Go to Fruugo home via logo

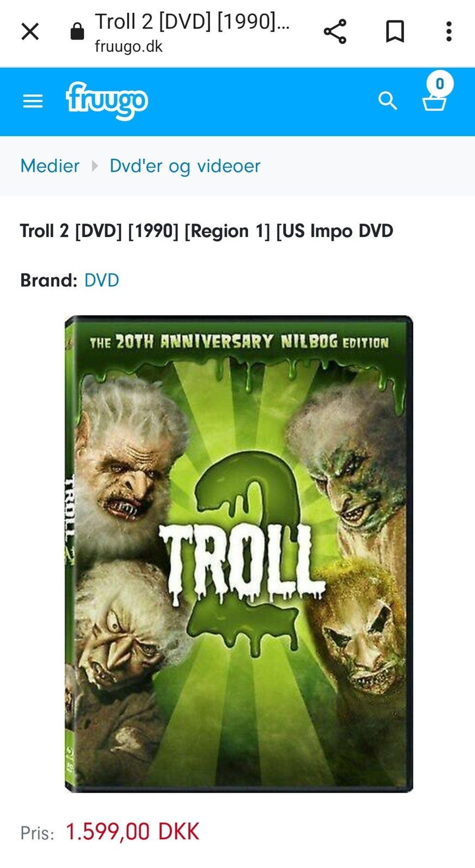click(x=107, y=100)
